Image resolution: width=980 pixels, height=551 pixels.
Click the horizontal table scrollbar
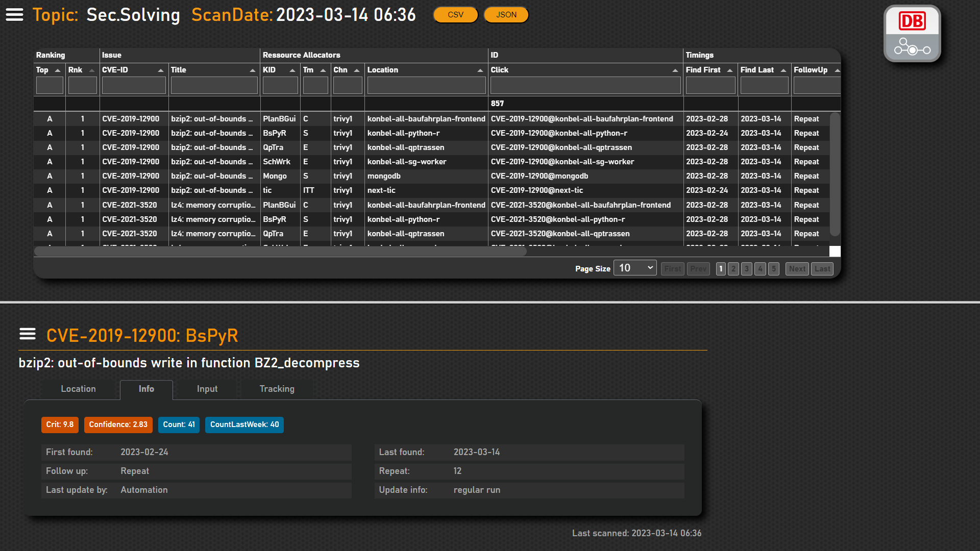click(x=280, y=251)
